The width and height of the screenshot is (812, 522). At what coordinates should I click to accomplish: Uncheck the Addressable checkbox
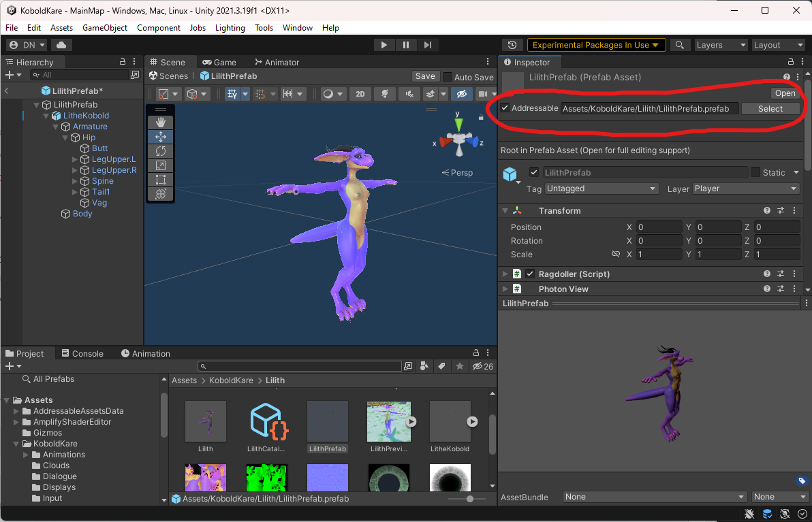coord(505,108)
